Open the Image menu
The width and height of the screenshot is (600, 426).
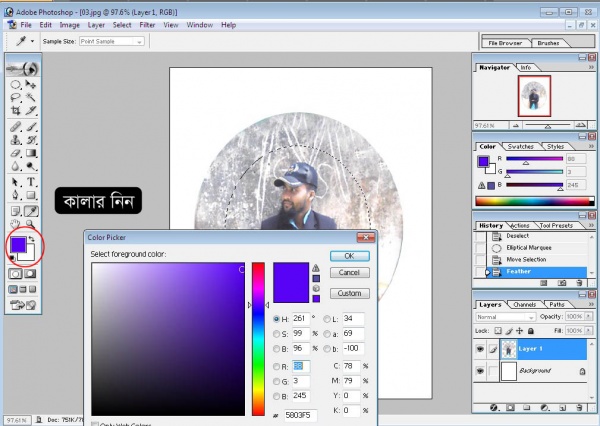click(x=70, y=25)
